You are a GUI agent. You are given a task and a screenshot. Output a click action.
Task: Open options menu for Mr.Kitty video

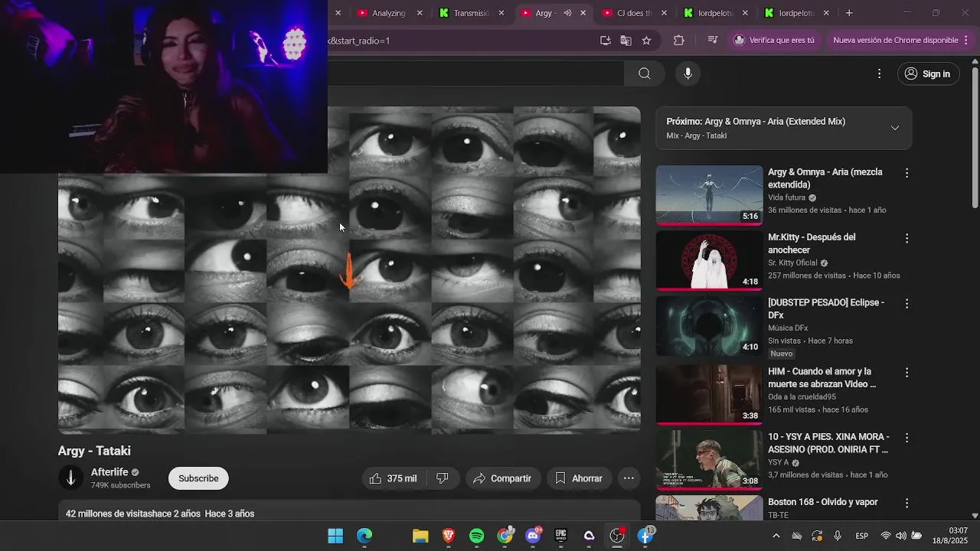coord(906,238)
